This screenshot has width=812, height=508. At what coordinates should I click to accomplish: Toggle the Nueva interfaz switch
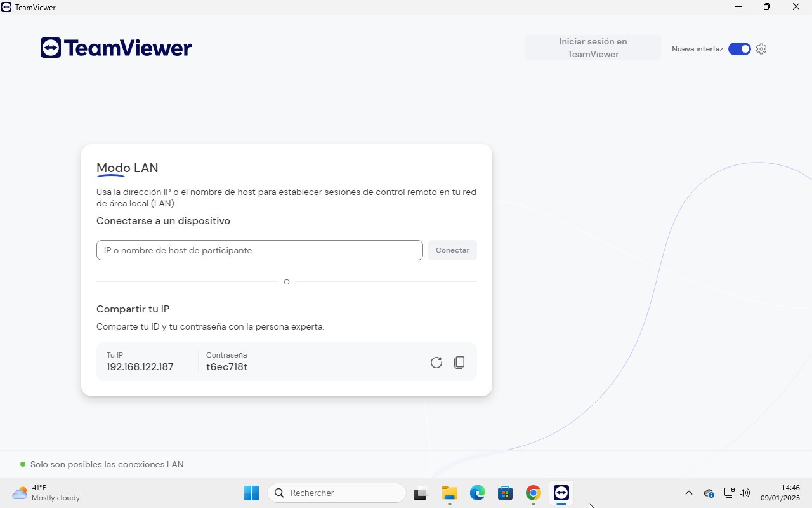(739, 49)
